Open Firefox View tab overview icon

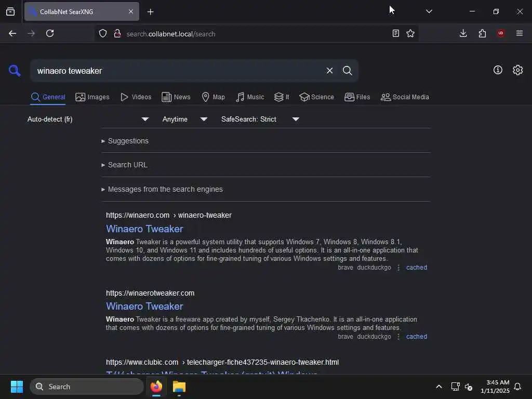(x=10, y=11)
